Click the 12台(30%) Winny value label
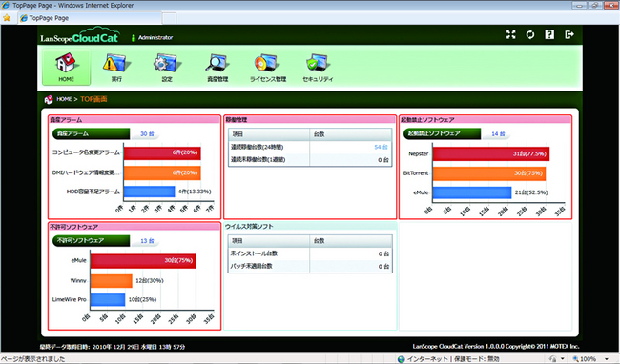 [150, 281]
